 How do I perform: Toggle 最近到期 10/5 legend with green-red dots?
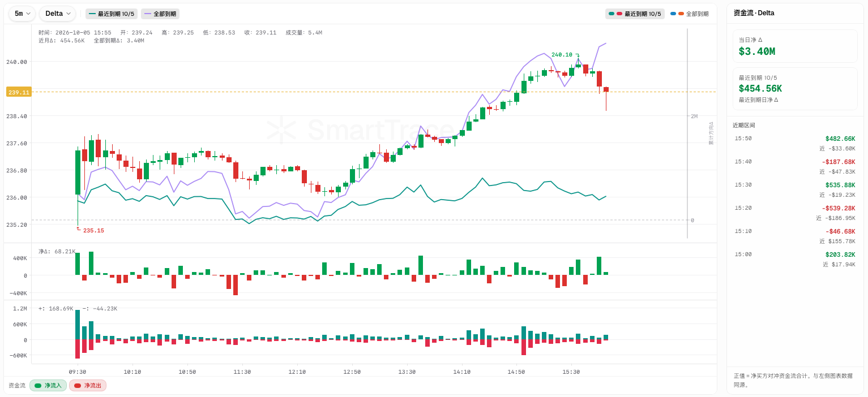pyautogui.click(x=635, y=14)
